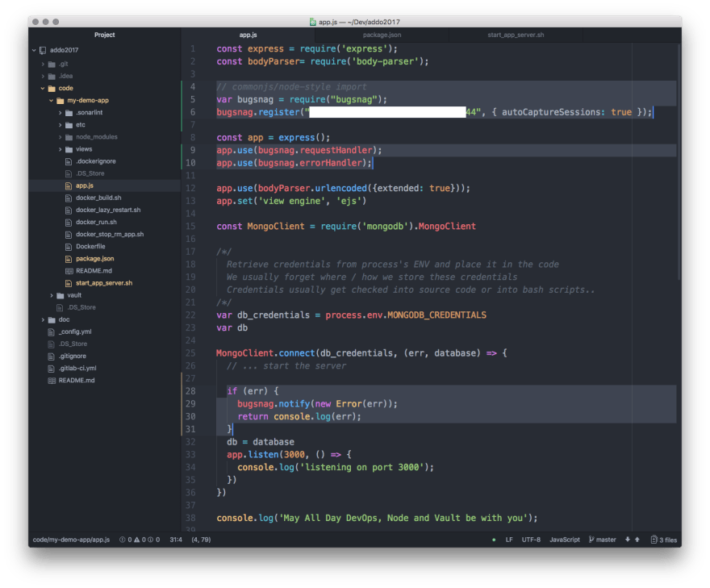
Task: Switch to the app.js tab
Action: (x=248, y=35)
